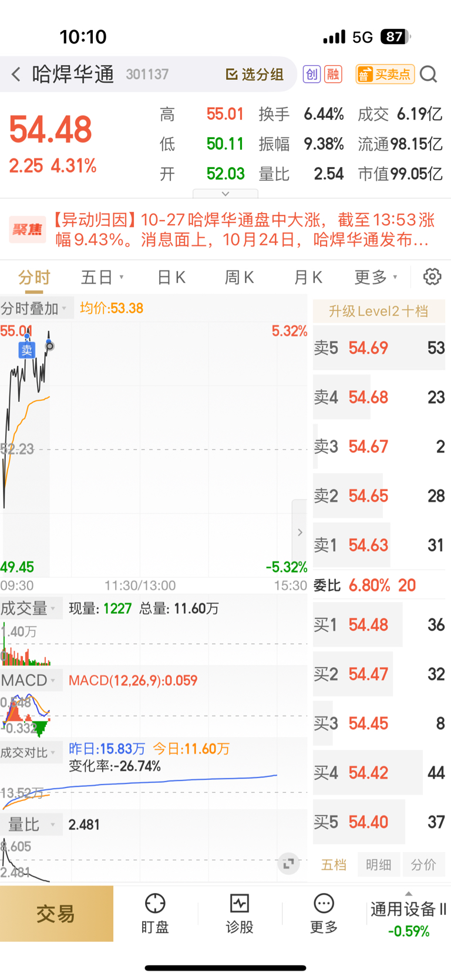Select 分价 price distribution tab
The image size is (451, 980).
423,864
